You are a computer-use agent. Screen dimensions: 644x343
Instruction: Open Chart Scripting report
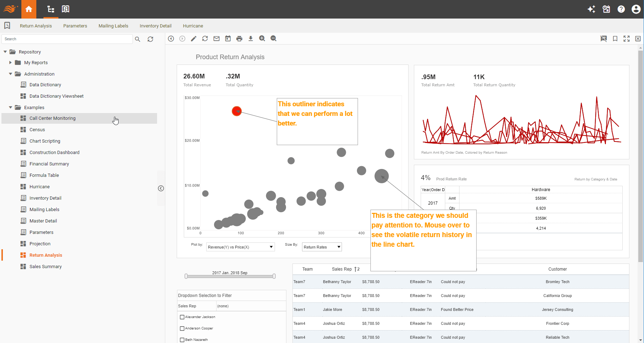click(45, 141)
